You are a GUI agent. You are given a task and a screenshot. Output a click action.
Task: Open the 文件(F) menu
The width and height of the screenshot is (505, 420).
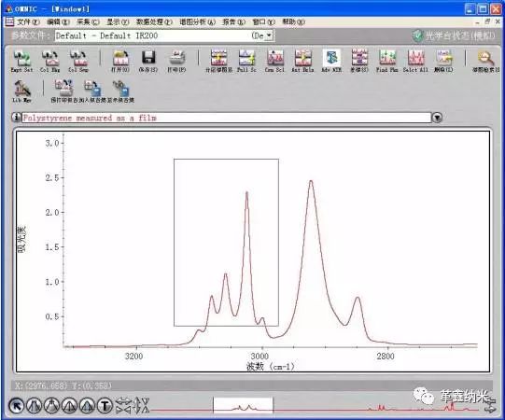(x=28, y=21)
